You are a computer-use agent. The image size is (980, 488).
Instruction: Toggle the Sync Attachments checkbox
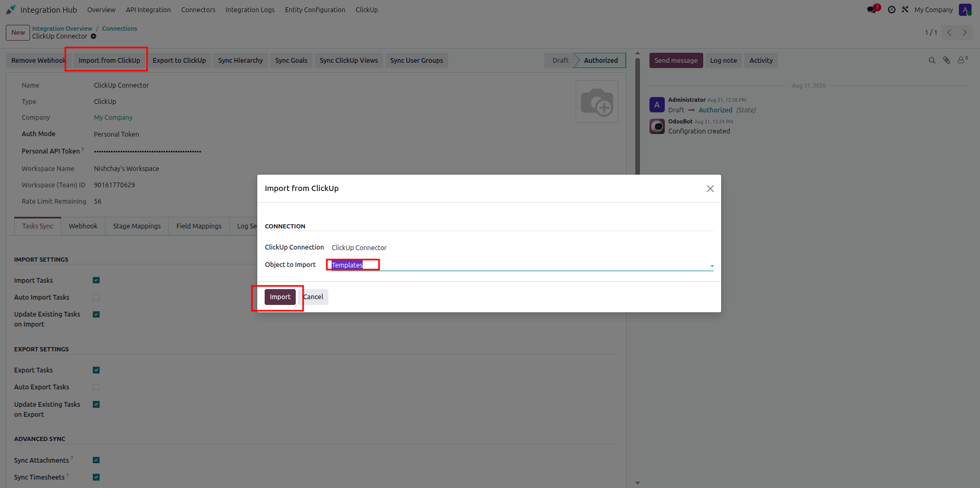coord(96,460)
